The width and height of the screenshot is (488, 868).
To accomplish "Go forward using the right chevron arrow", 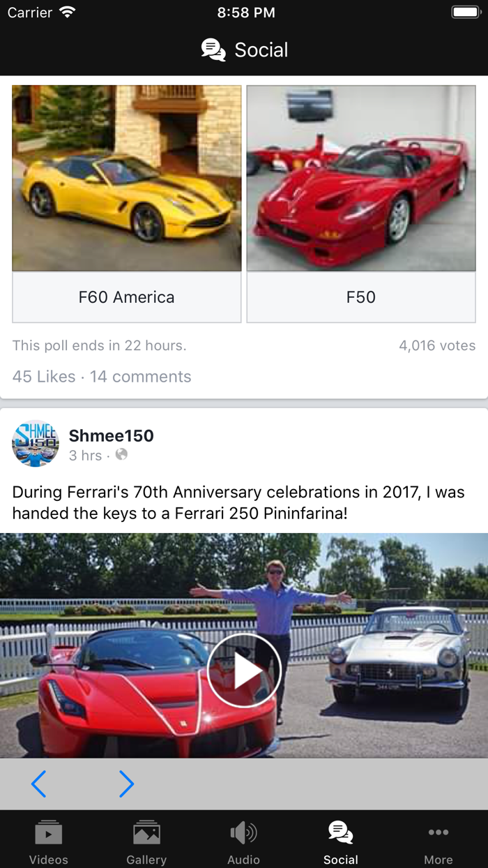I will point(126,784).
